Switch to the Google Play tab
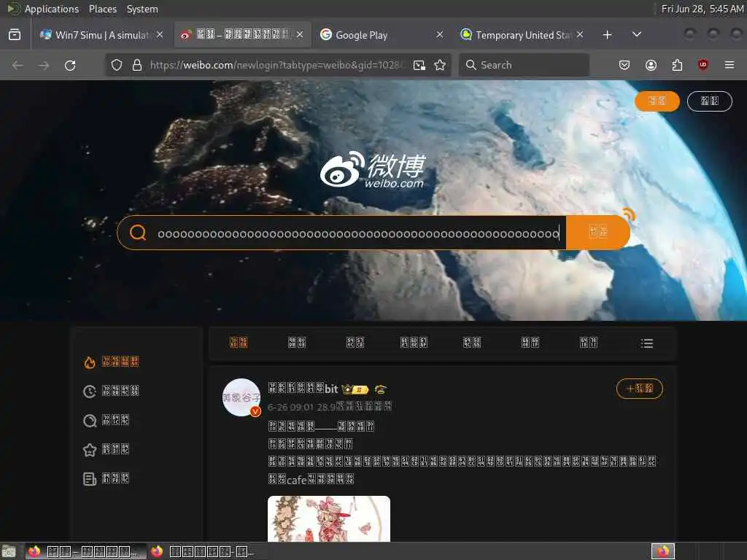The width and height of the screenshot is (747, 560). (381, 35)
